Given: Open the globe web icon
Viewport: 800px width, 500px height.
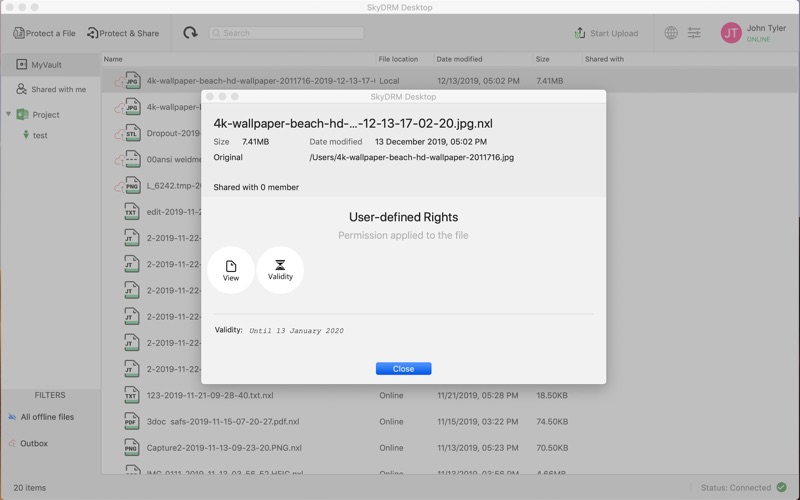Looking at the screenshot, I should [671, 33].
